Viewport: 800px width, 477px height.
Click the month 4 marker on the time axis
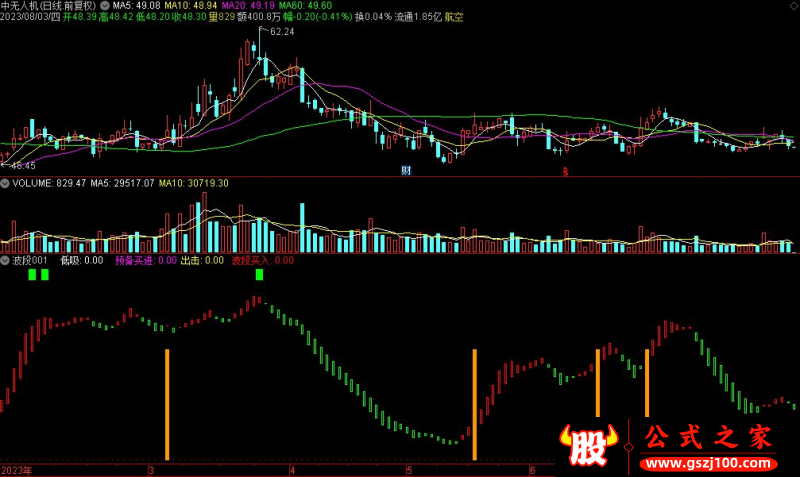pos(292,470)
